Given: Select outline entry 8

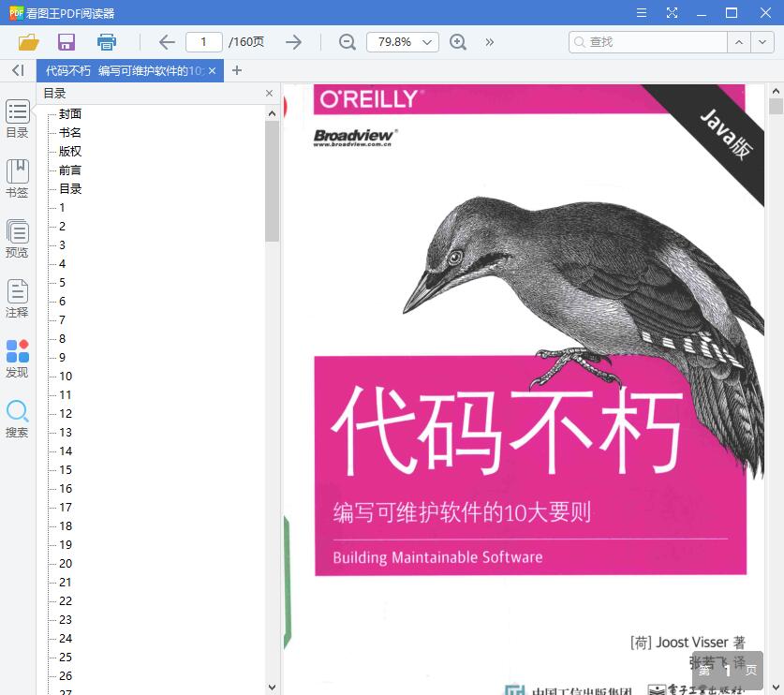Looking at the screenshot, I should [x=62, y=338].
